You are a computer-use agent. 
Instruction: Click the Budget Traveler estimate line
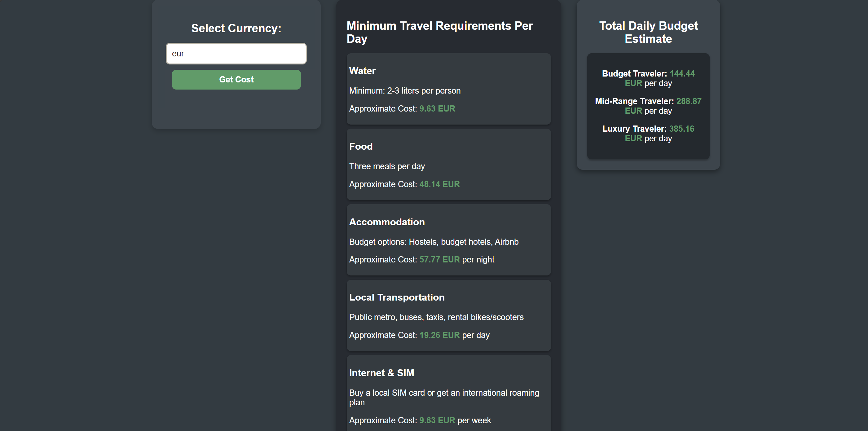coord(648,78)
